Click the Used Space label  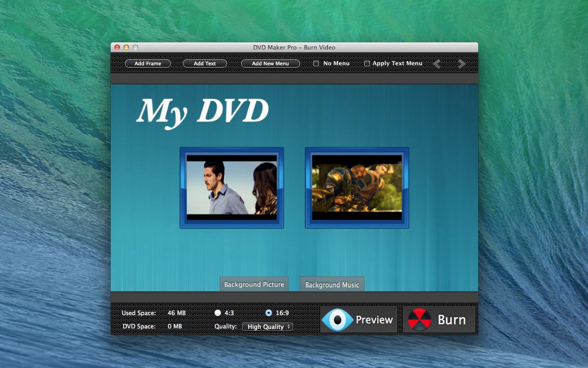[139, 313]
